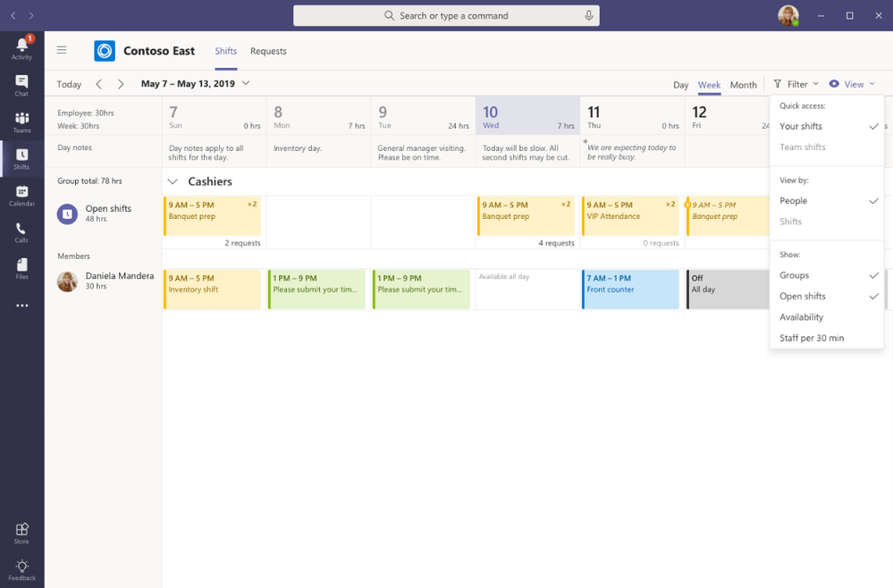Open Daniela's Off All day entry Friday
Viewport: 893px width, 588px height.
pyautogui.click(x=728, y=290)
